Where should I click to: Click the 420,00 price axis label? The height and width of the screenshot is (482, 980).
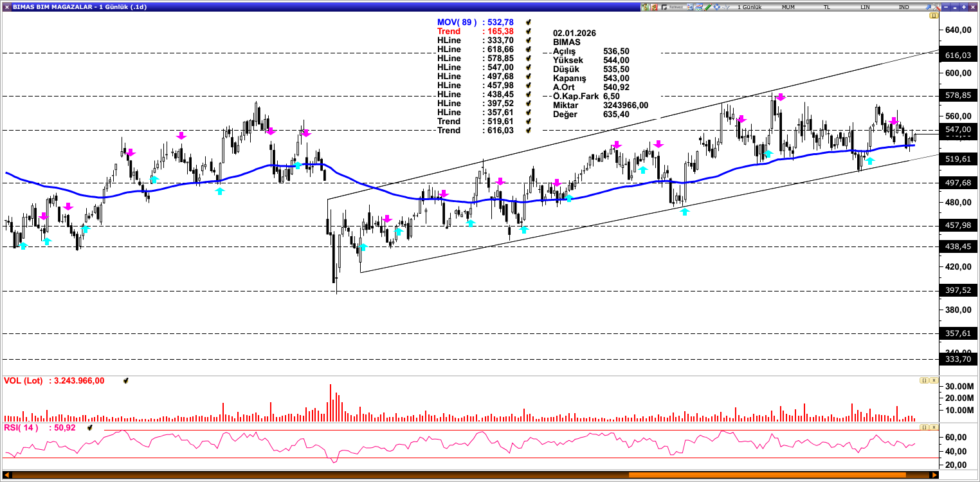(958, 266)
